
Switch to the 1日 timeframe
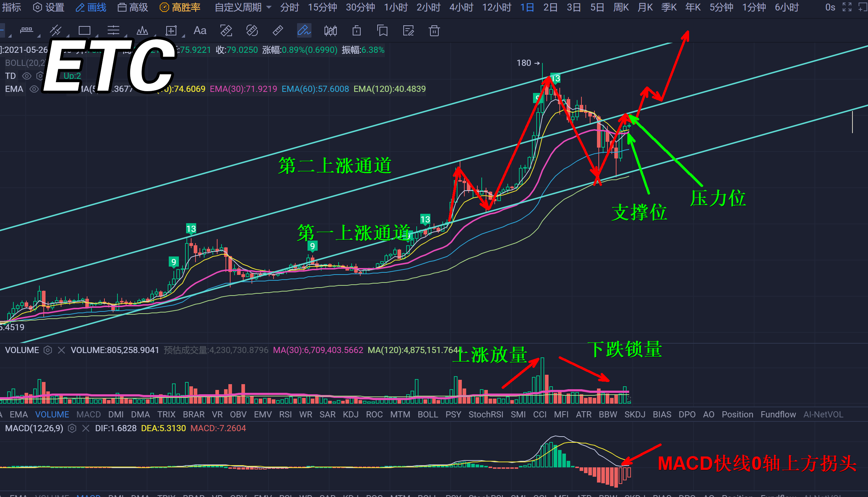(x=527, y=7)
